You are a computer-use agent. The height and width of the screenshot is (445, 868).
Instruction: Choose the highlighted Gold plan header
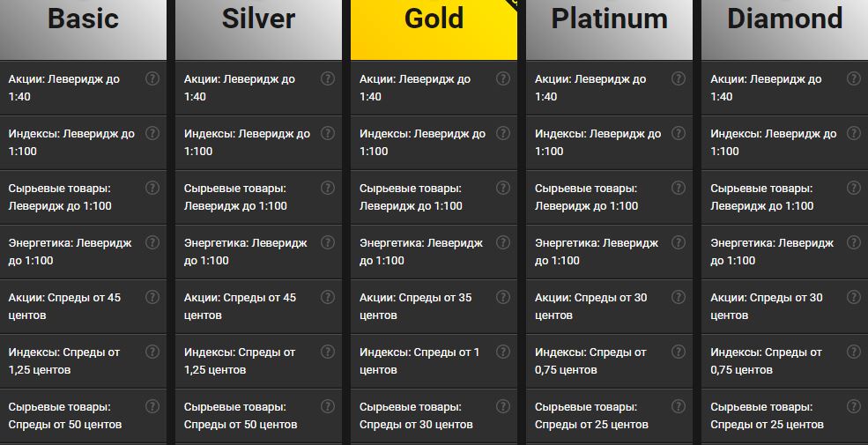click(434, 19)
